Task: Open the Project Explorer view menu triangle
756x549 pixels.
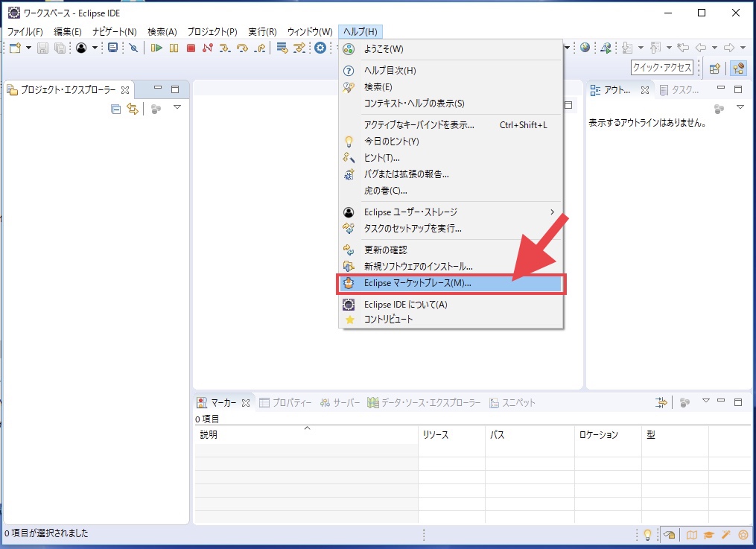Action: point(177,107)
